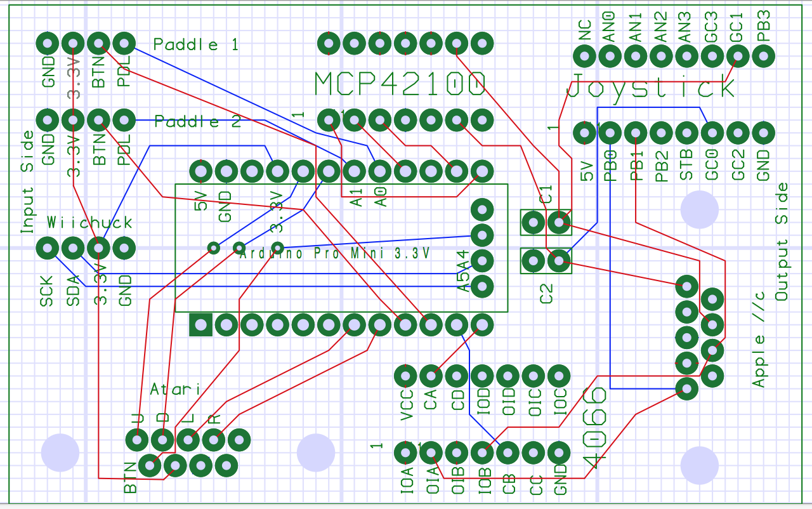Select the Apple //c text label
Screen dimensions: 812x509
pyautogui.click(x=759, y=340)
